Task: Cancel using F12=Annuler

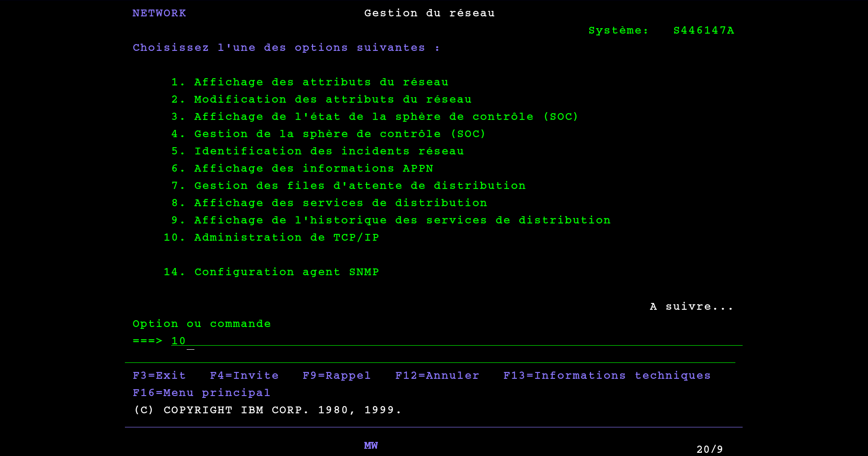Action: click(x=437, y=376)
